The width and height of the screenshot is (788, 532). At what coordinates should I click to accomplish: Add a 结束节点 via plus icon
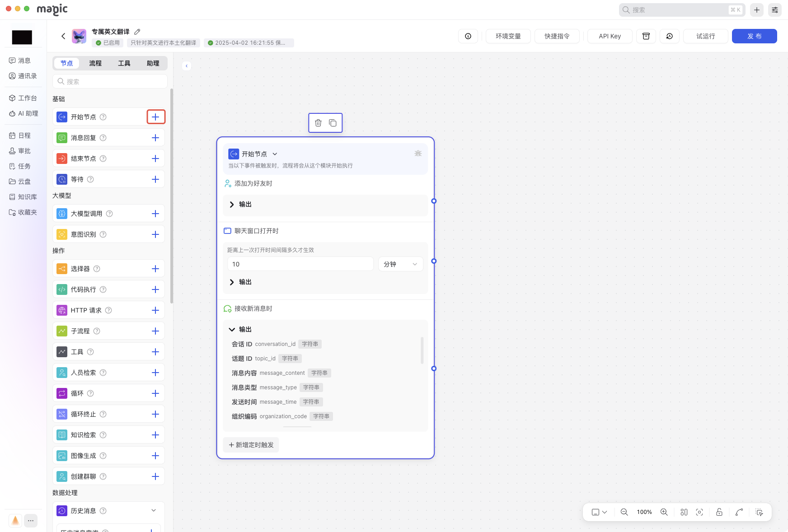[155, 159]
